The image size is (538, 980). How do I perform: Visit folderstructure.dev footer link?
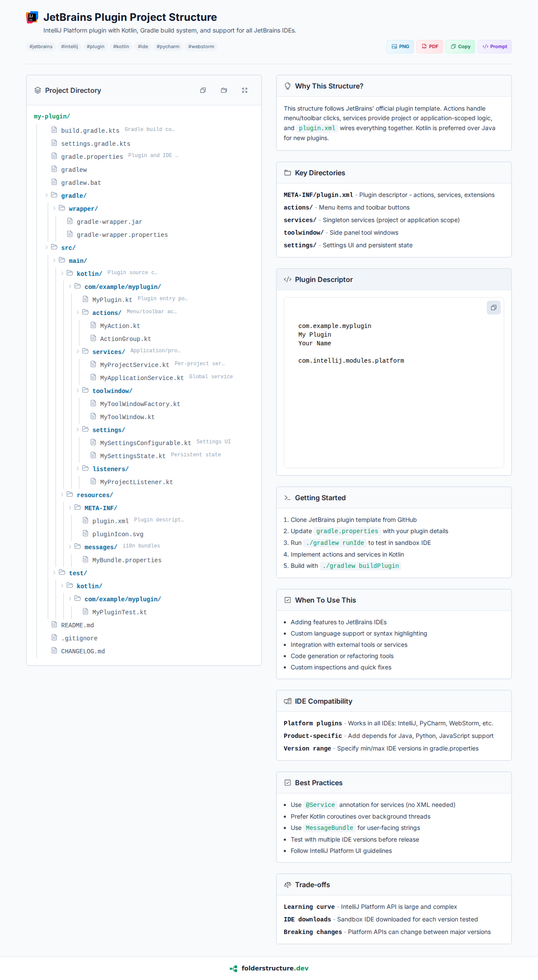pos(269,968)
